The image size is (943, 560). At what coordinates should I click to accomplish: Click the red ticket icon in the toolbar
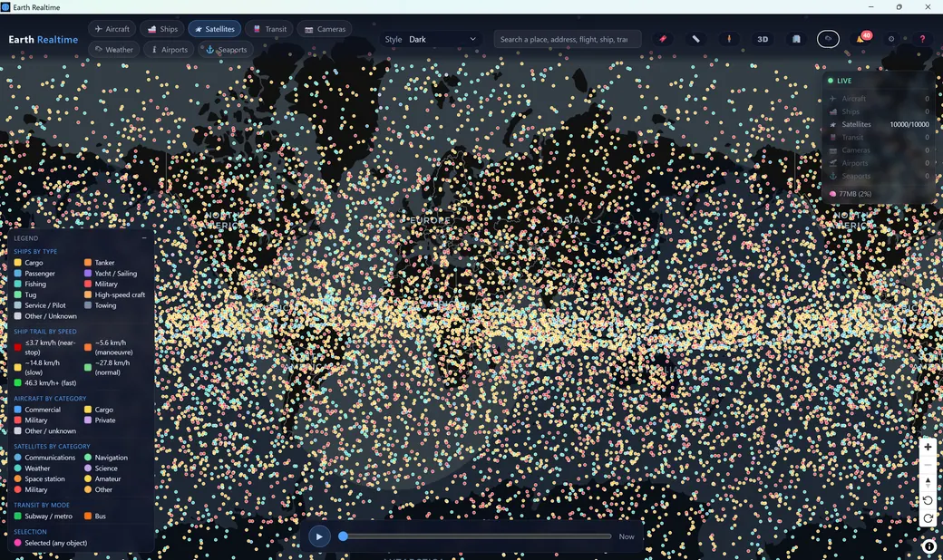coord(663,39)
